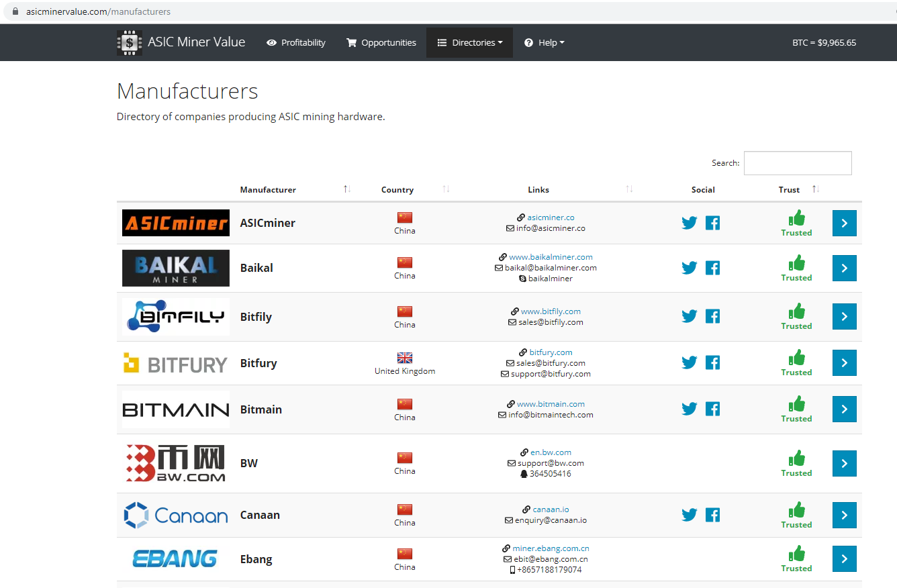Expand Bitfury details with arrow button
Screen dimensions: 897x588
point(845,362)
